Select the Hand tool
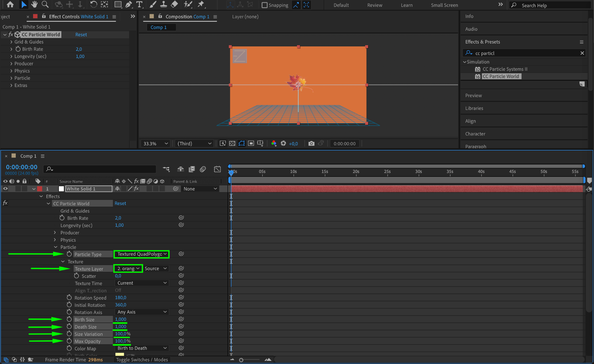Image resolution: width=594 pixels, height=364 pixels. coord(35,4)
